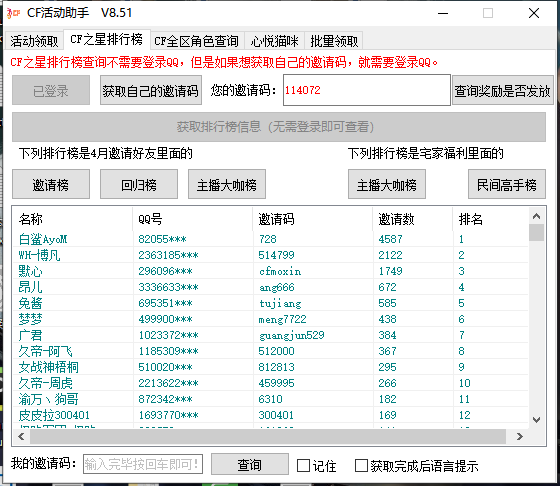Close the CF活动助手 window
The width and height of the screenshot is (560, 486).
(x=534, y=14)
